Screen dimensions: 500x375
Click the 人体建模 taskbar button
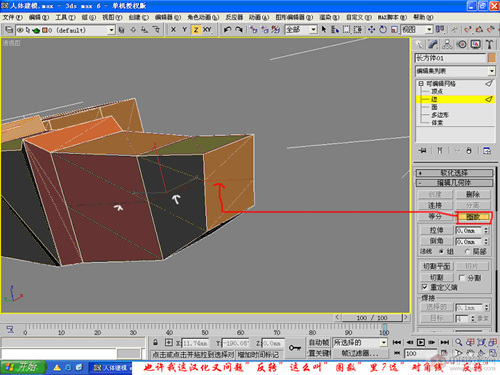[x=110, y=368]
